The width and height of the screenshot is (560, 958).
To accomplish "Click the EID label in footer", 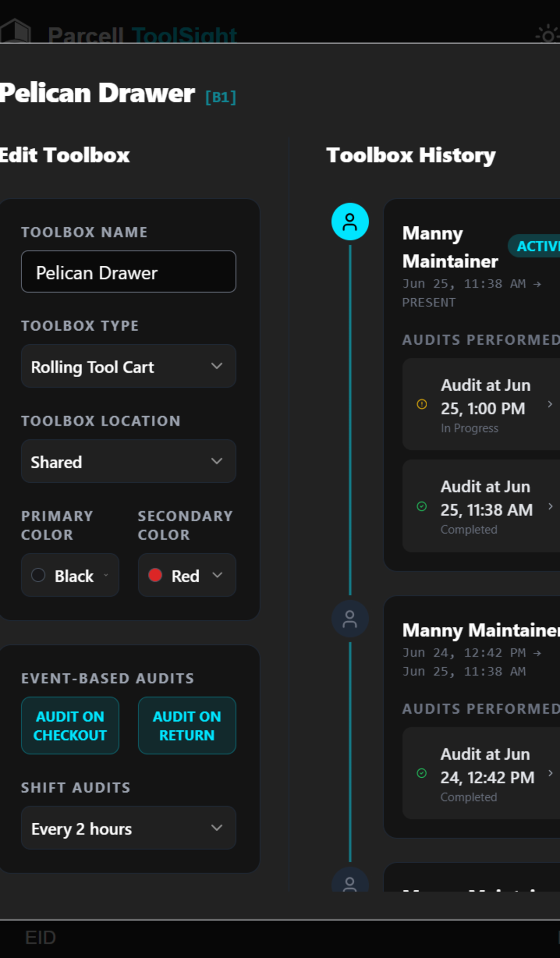I will (x=40, y=938).
